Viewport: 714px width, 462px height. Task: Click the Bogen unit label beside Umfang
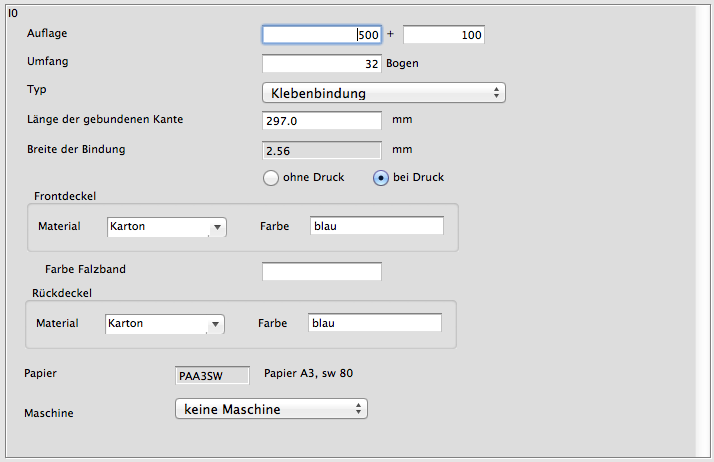(x=402, y=63)
